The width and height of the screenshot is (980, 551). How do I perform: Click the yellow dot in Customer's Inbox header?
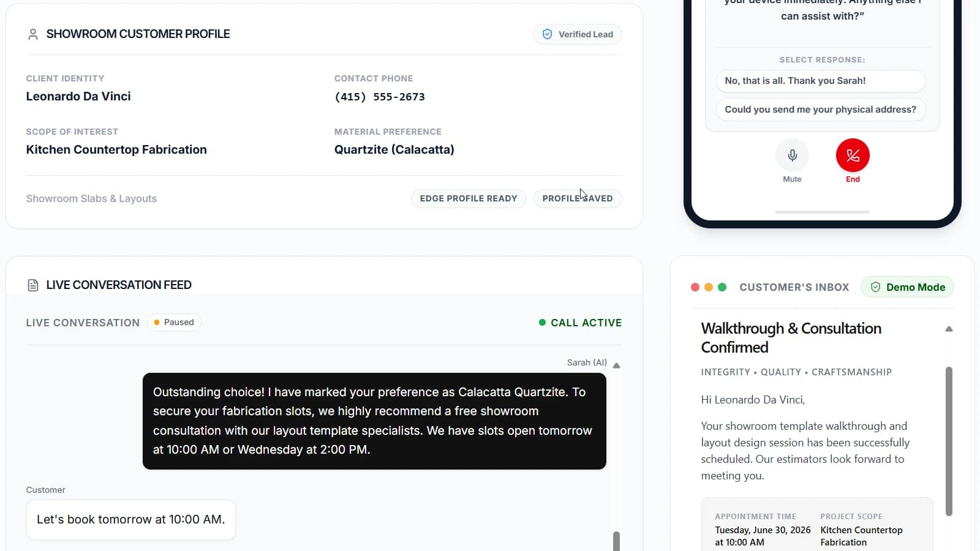coord(709,287)
